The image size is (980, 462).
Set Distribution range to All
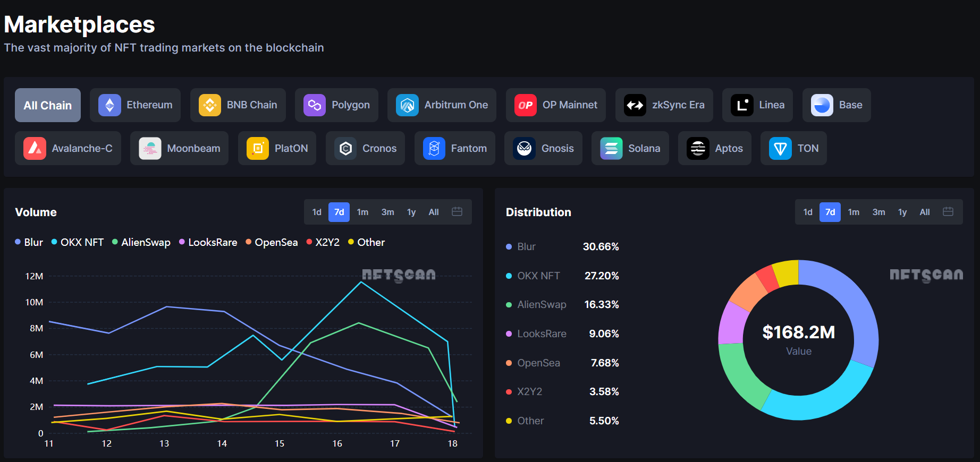(x=925, y=212)
